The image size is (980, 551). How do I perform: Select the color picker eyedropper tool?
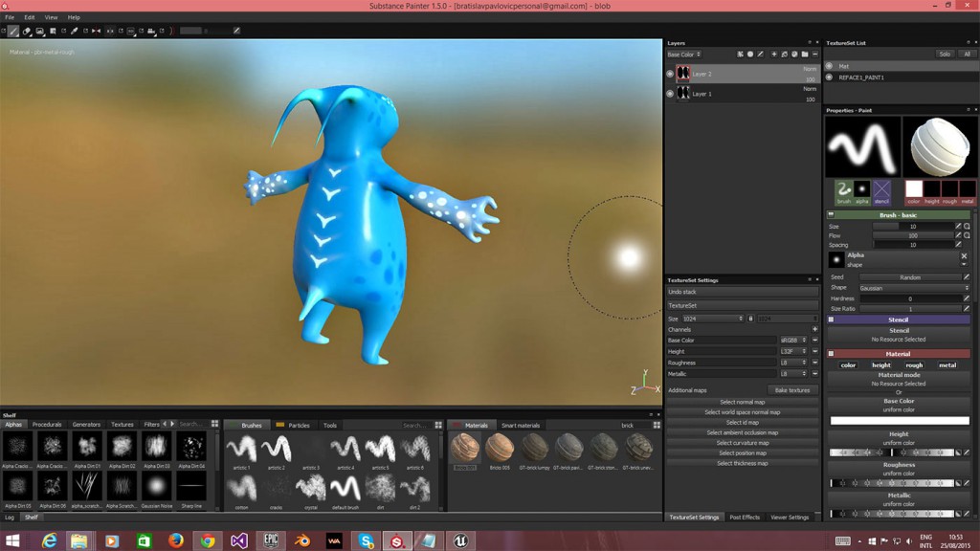tap(75, 31)
